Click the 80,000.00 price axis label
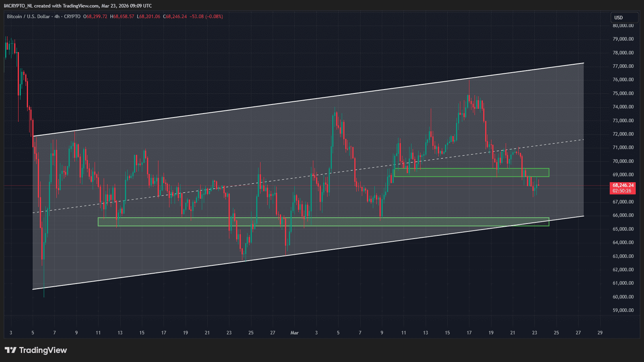Viewport: 644px width, 362px height. click(x=623, y=26)
